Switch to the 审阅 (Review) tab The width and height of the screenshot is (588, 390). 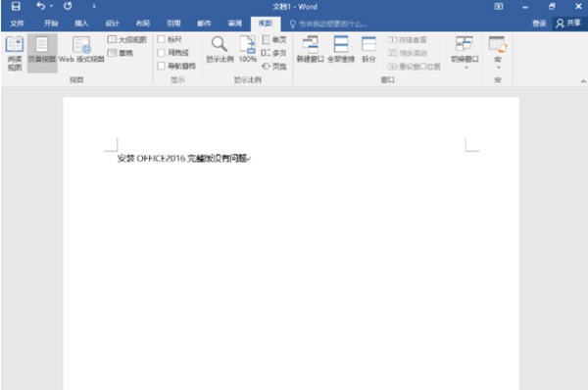tap(235, 24)
